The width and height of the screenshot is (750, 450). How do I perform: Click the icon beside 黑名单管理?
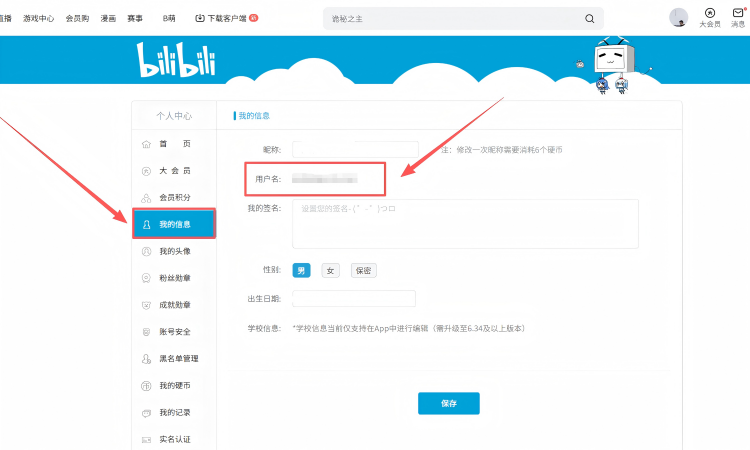tap(146, 359)
